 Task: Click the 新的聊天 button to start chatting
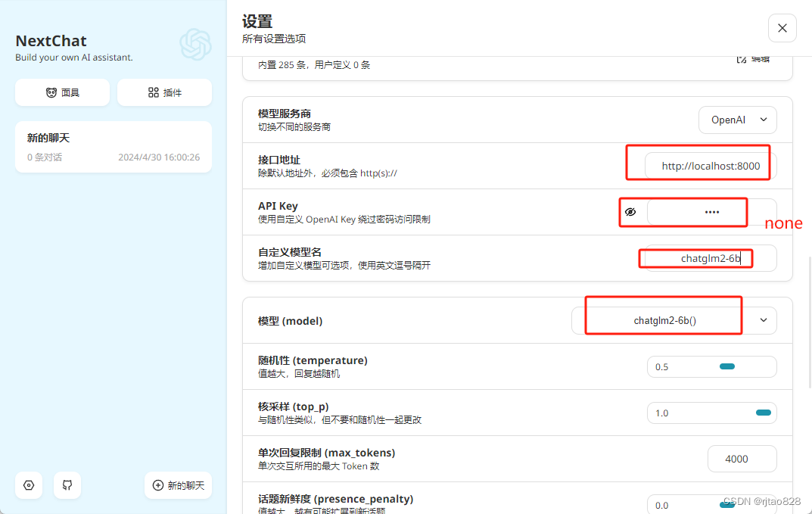click(x=178, y=485)
